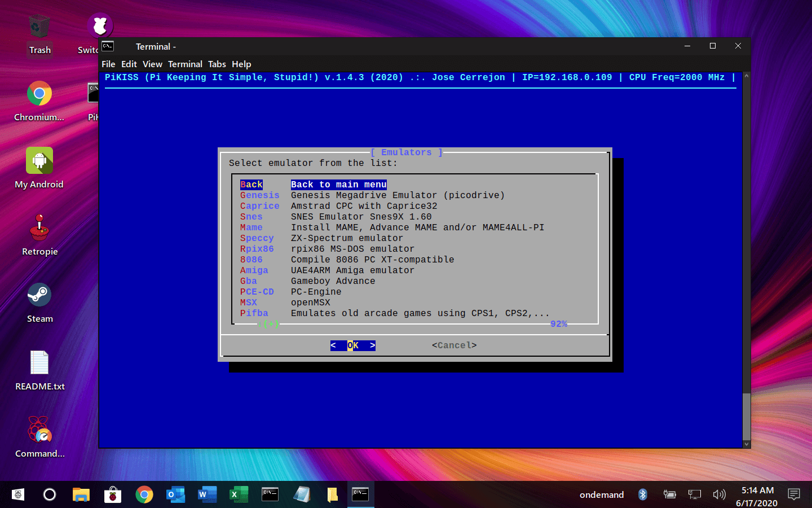Open the Tabs menu
812x508 pixels.
click(x=217, y=64)
